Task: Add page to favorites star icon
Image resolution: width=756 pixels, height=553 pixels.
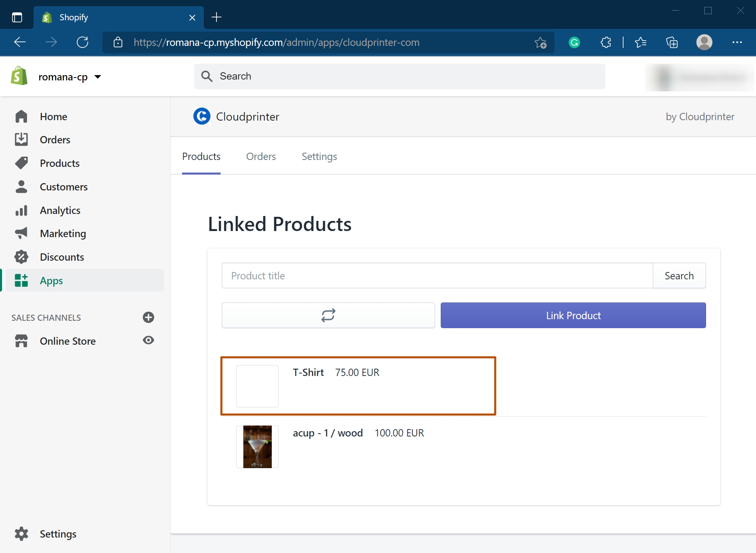Action: tap(540, 42)
